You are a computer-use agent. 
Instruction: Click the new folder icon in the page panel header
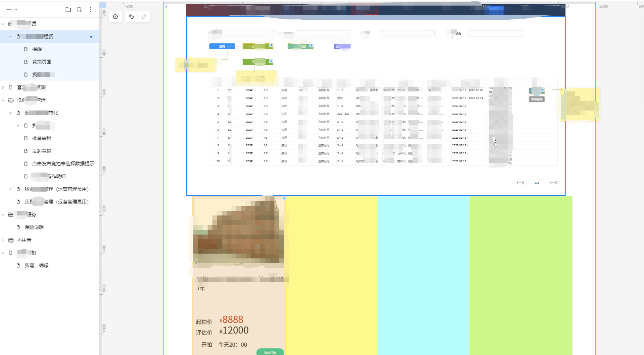pyautogui.click(x=68, y=10)
